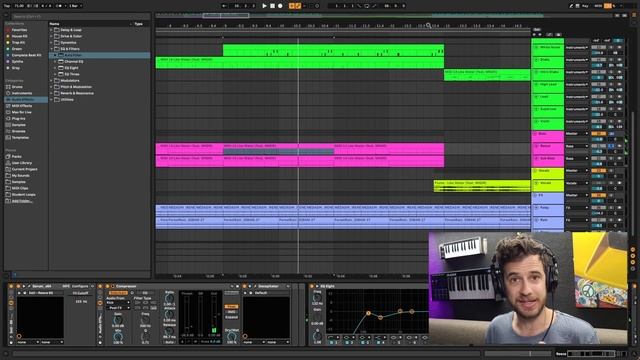Sort the browser by the Type column
The height and width of the screenshot is (360, 640).
(139, 24)
